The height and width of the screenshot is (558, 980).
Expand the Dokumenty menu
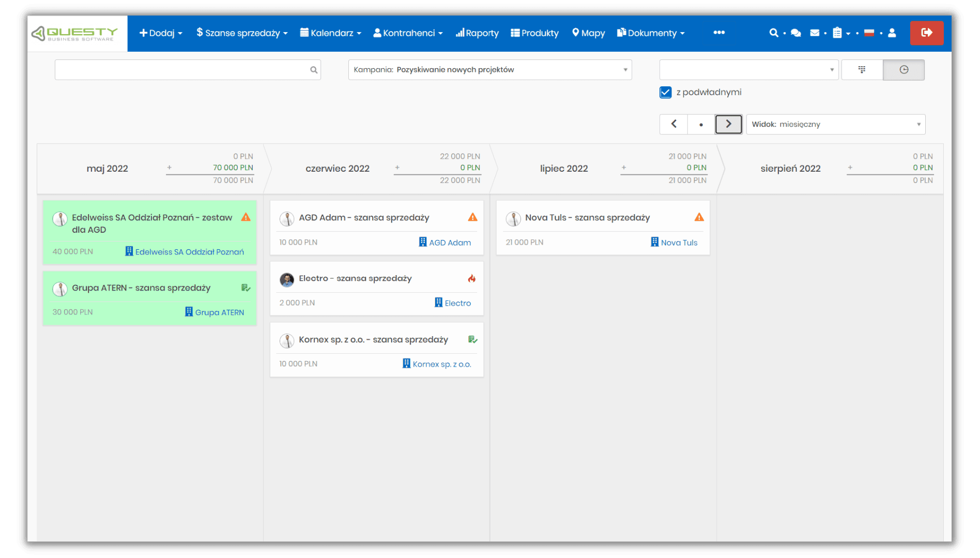click(651, 33)
